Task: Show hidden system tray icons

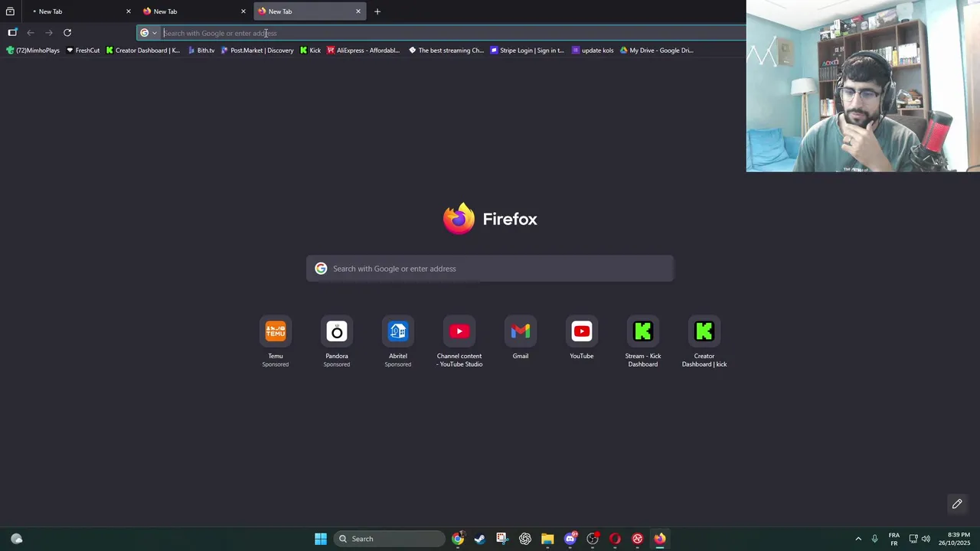Action: (x=858, y=539)
